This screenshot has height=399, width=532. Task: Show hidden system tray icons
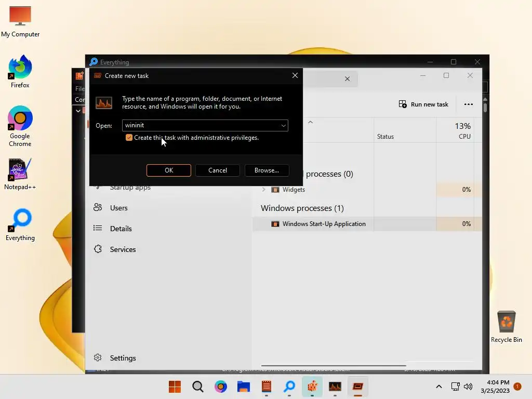pos(438,387)
